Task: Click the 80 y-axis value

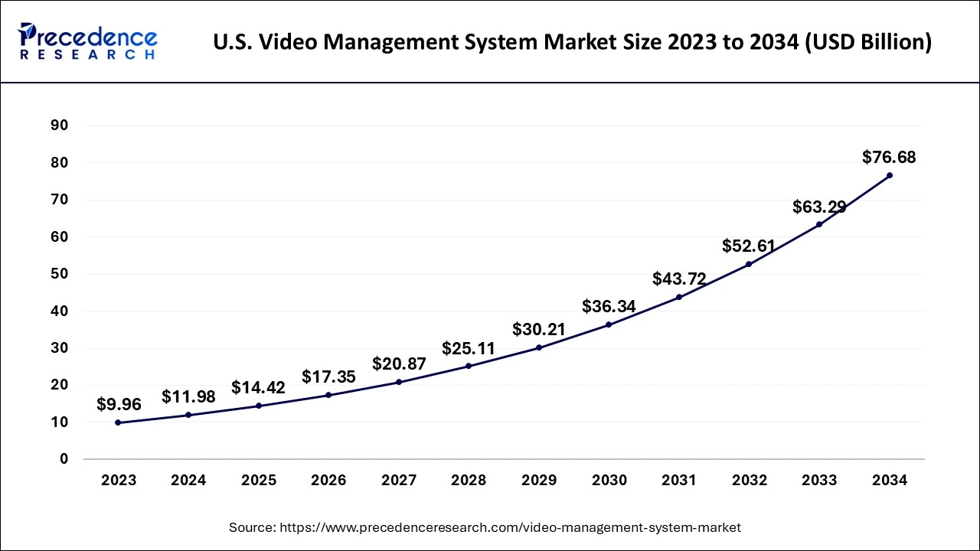Action: point(60,163)
